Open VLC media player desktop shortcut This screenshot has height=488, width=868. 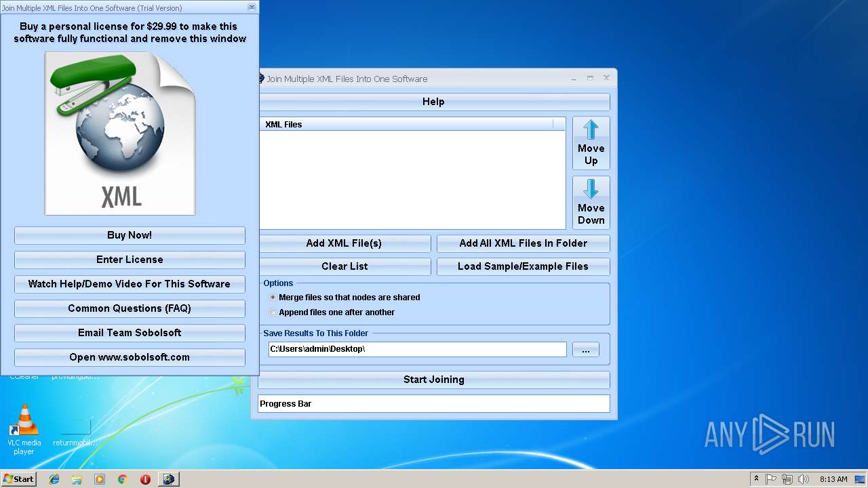[24, 430]
